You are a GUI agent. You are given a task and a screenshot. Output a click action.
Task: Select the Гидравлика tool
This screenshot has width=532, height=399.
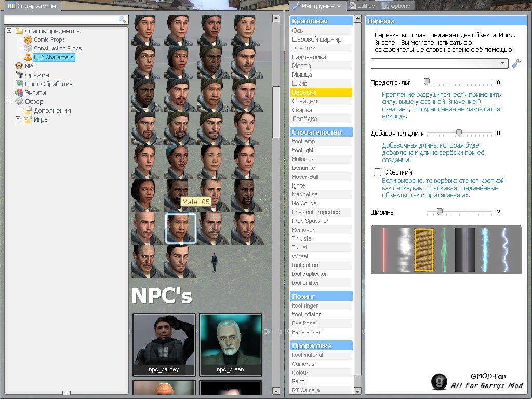coord(321,57)
